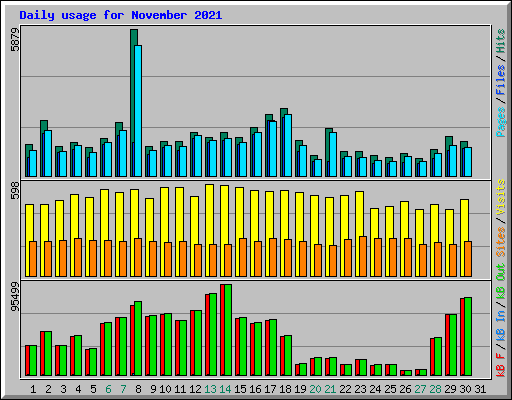Click green weekend day label "28"
Viewport: 512px width, 400px height.
(435, 389)
